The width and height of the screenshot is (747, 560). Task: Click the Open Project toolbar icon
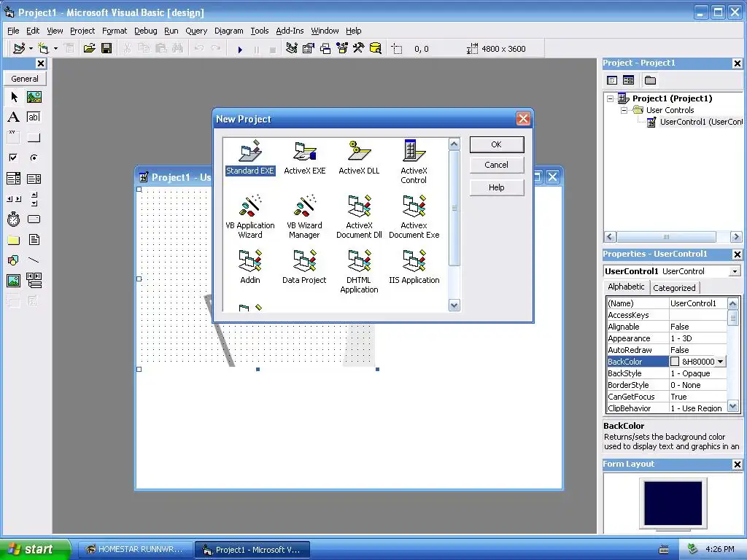[x=89, y=49]
